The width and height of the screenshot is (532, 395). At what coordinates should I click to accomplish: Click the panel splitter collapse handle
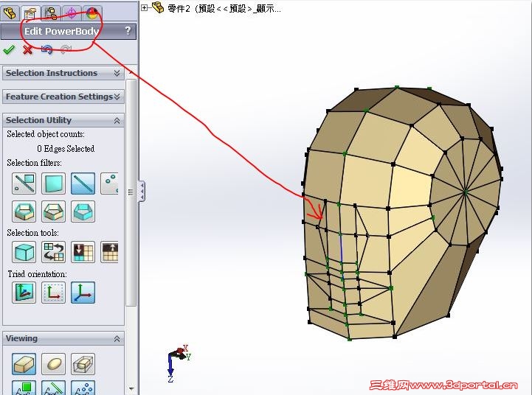click(x=142, y=192)
